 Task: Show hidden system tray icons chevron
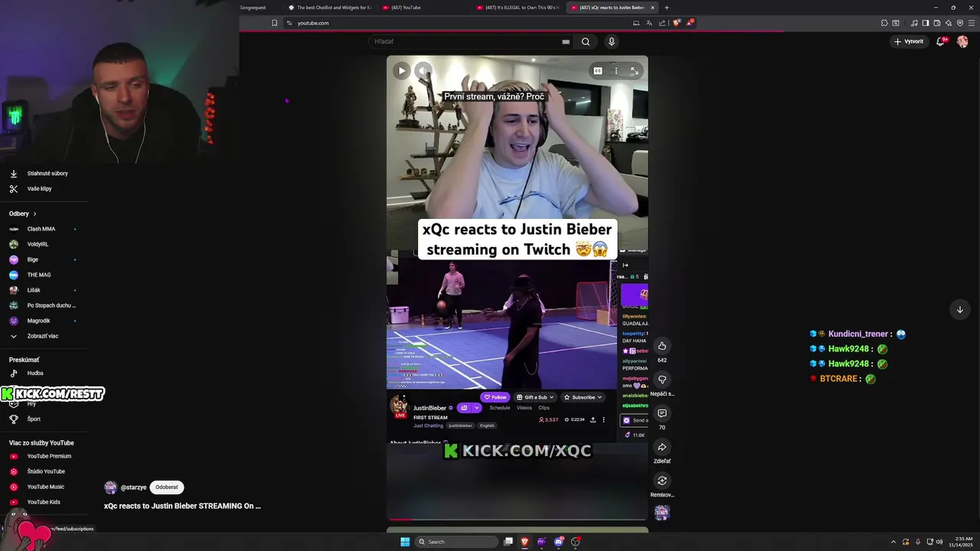pos(893,542)
